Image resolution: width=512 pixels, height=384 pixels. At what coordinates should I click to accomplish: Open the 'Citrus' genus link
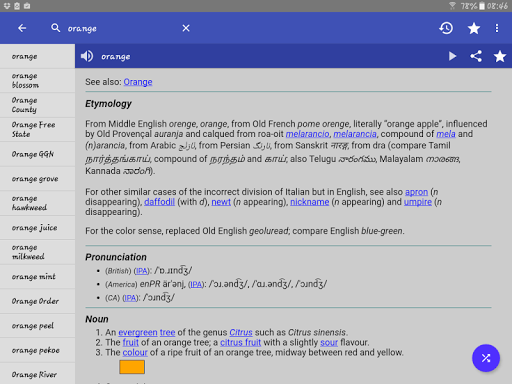(x=241, y=332)
